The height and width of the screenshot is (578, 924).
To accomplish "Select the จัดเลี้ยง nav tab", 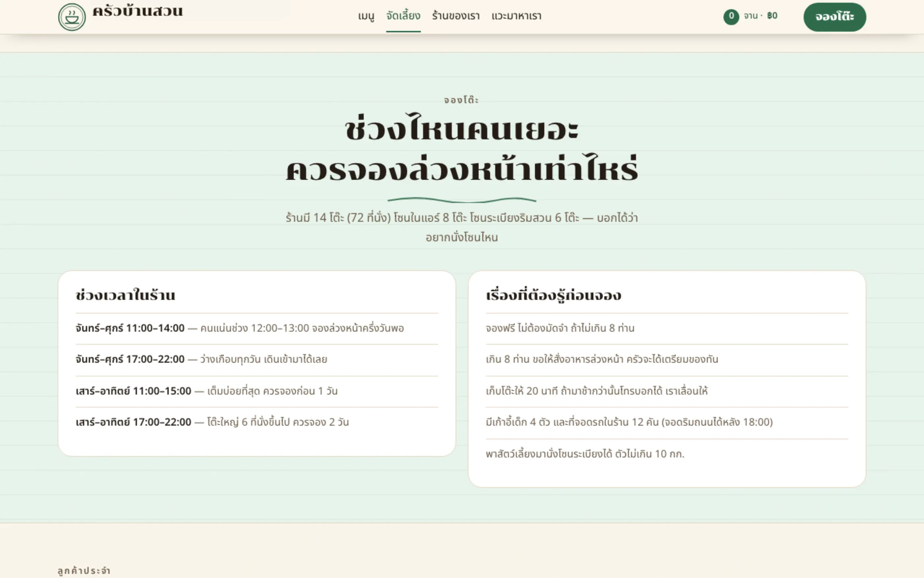I will [x=403, y=16].
